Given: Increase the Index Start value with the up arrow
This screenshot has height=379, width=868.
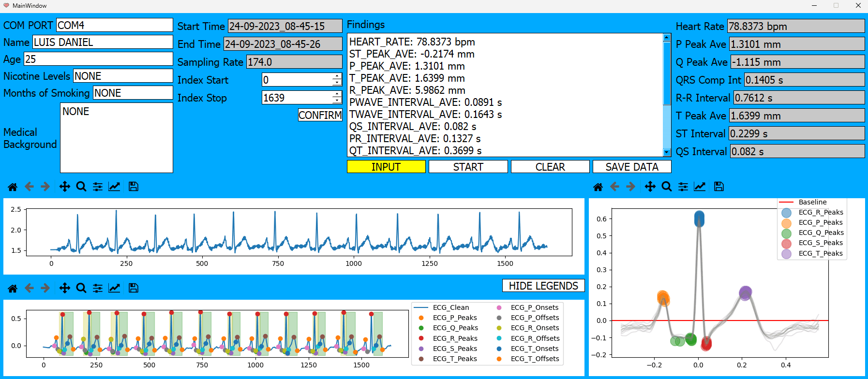Looking at the screenshot, I should tap(337, 76).
